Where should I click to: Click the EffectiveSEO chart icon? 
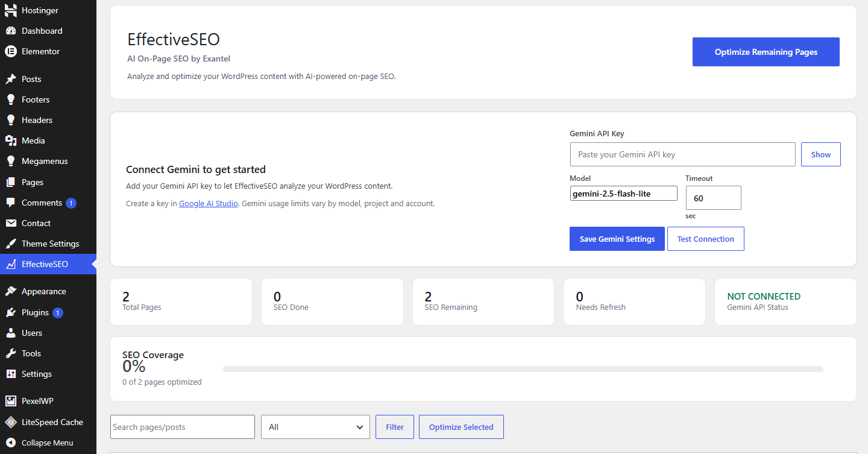tap(11, 264)
